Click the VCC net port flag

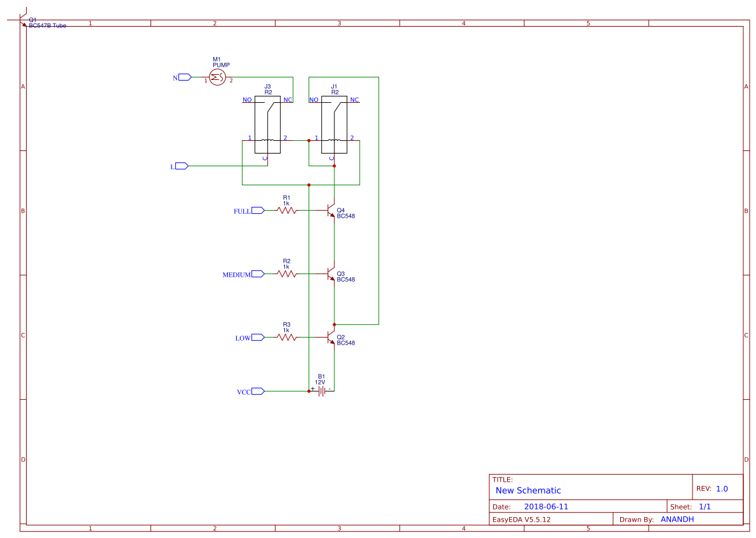pyautogui.click(x=258, y=391)
